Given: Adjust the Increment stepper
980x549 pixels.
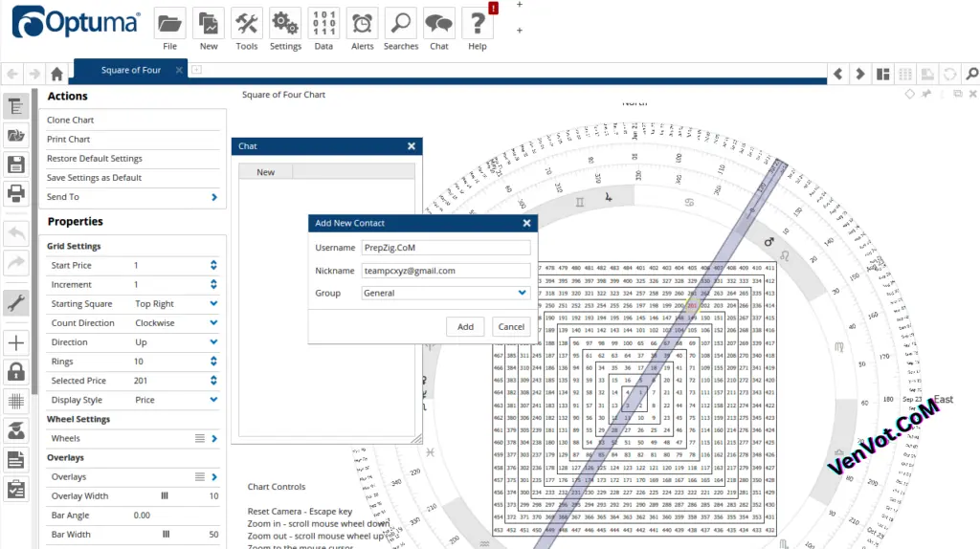Looking at the screenshot, I should click(213, 284).
